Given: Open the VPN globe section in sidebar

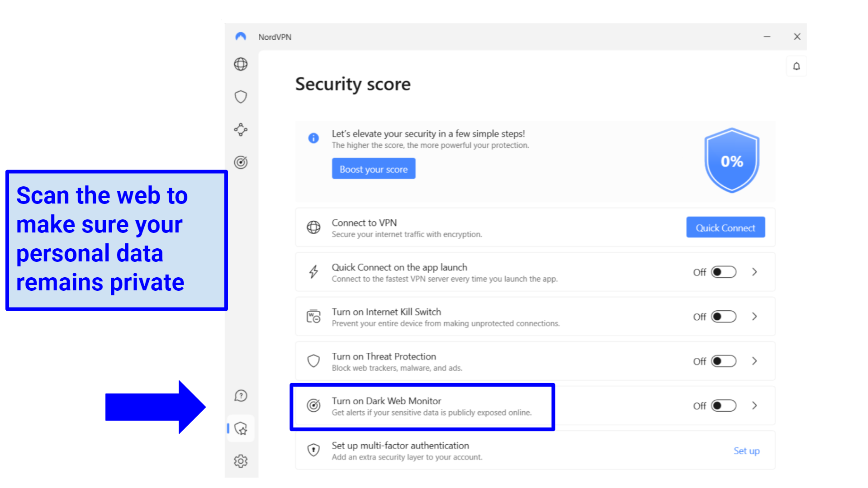Looking at the screenshot, I should tap(241, 64).
